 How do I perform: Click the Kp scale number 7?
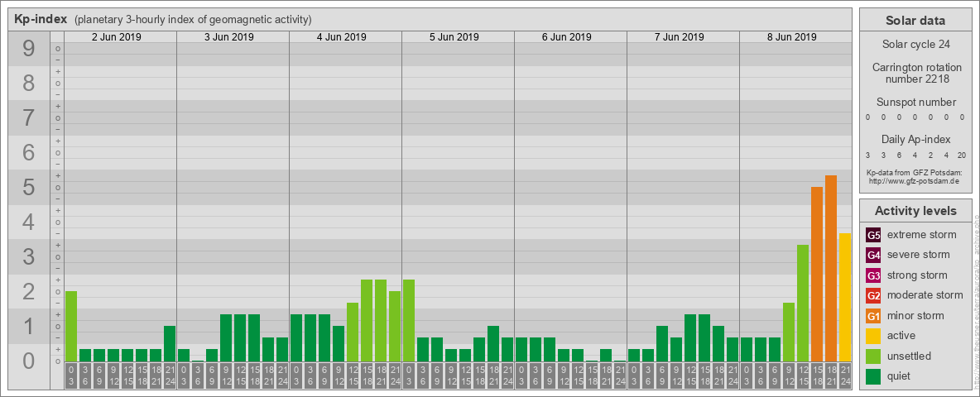28,117
